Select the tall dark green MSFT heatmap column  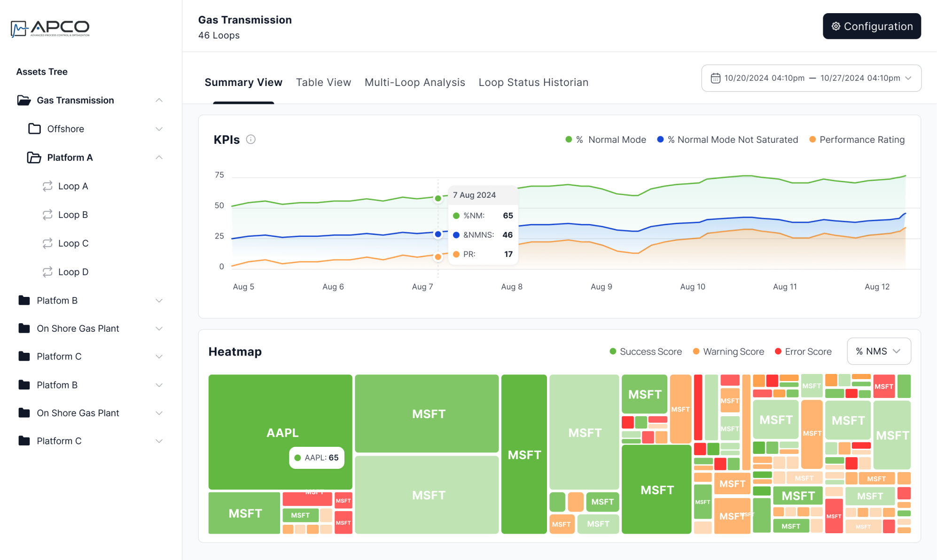(x=524, y=454)
